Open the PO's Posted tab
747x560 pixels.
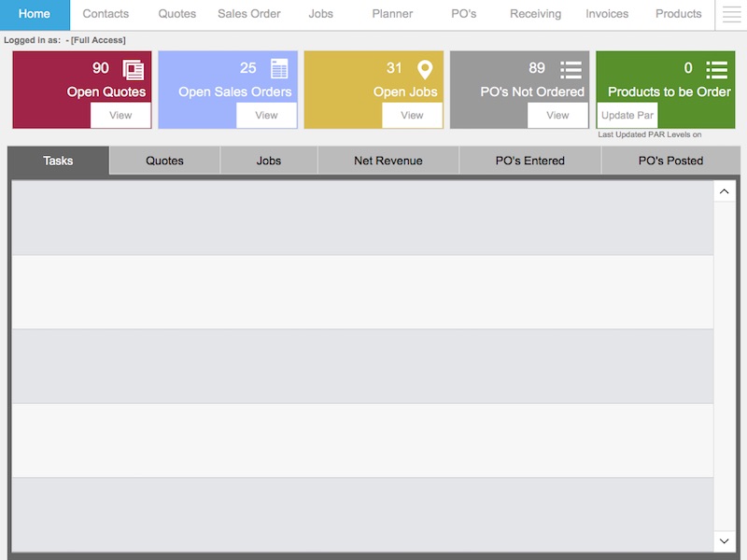tap(670, 161)
